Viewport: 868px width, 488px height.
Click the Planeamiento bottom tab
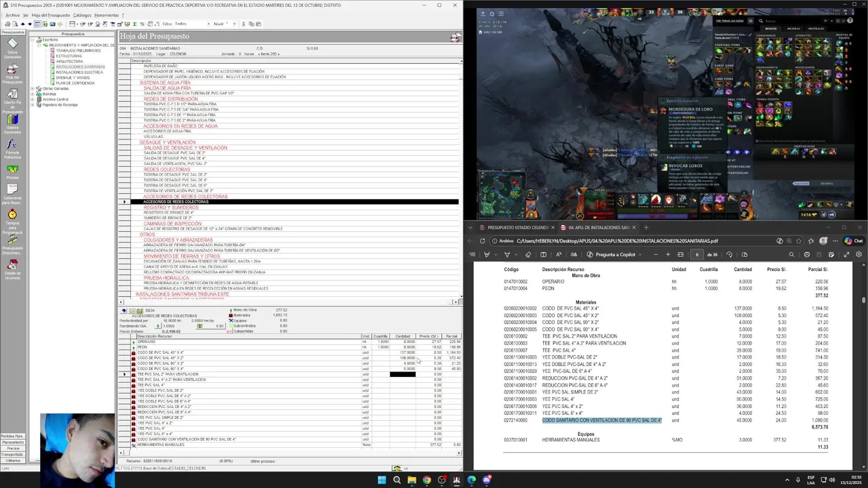(12, 442)
